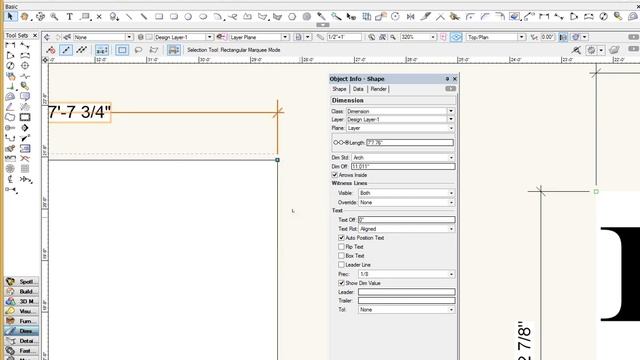
Task: Click the Length input field
Action: point(410,142)
